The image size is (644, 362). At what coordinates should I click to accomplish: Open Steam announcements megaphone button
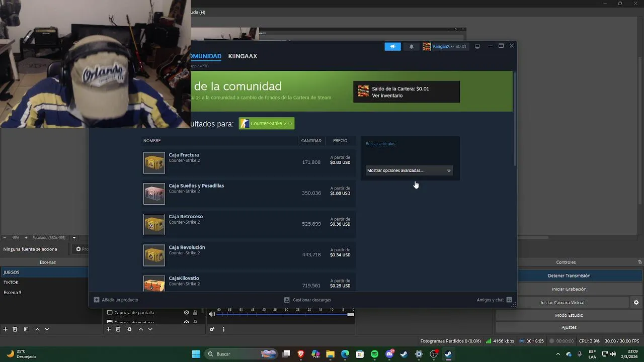tap(393, 46)
